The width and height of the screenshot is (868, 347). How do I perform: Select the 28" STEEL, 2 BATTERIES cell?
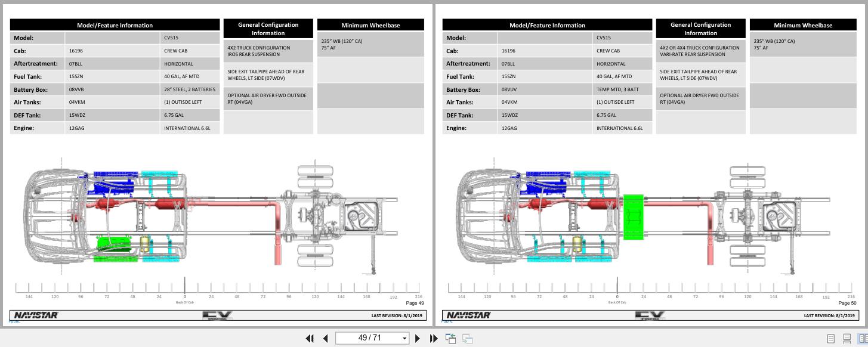[190, 89]
